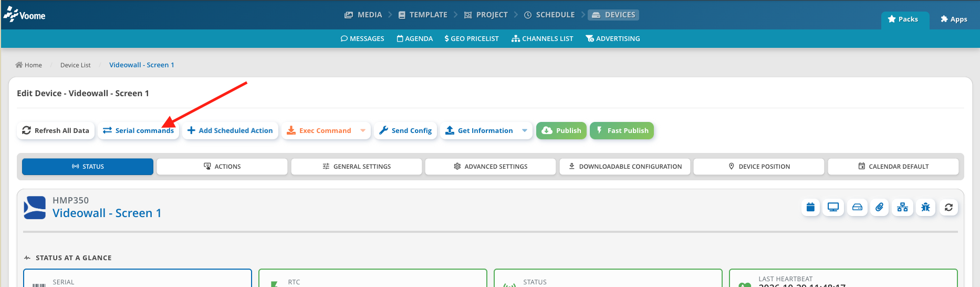Click the refresh icon in device header
The image size is (980, 287).
tap(948, 207)
